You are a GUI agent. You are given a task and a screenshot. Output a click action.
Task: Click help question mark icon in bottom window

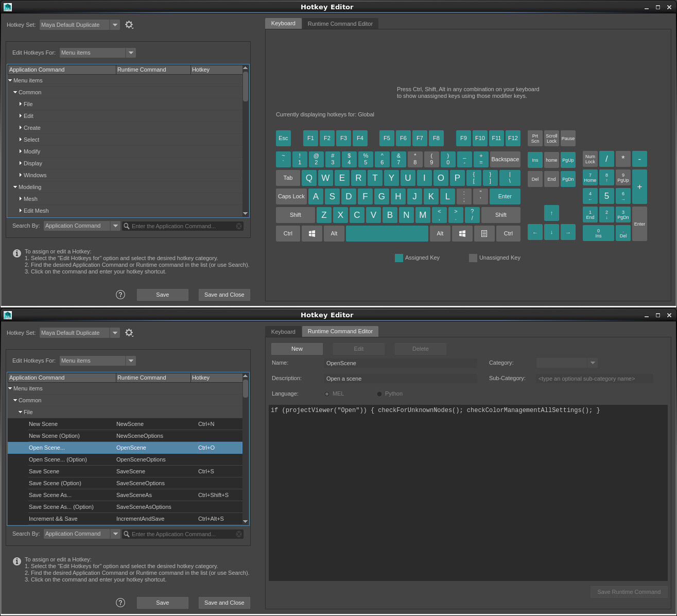coord(120,603)
